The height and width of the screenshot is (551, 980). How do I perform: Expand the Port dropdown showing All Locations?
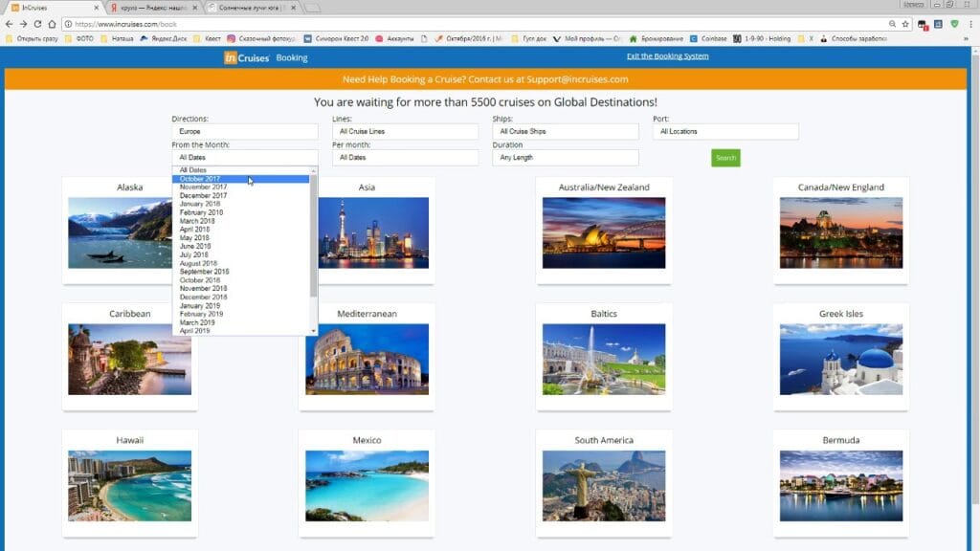[x=725, y=131]
